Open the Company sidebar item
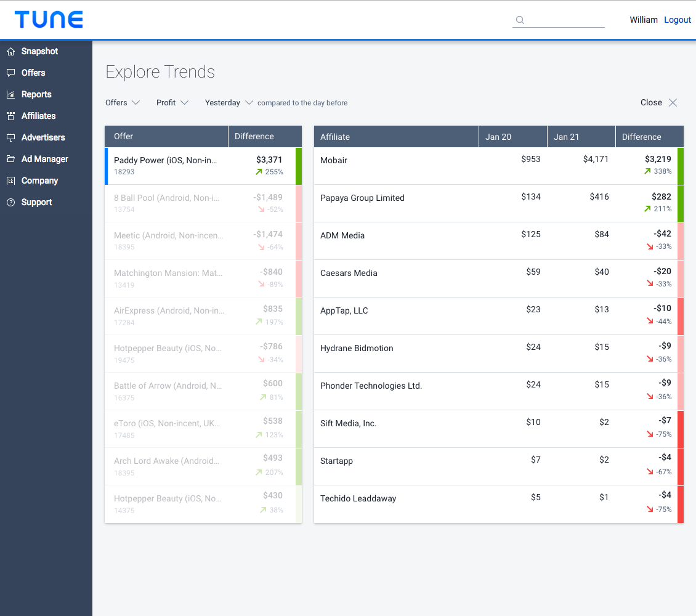 coord(46,180)
